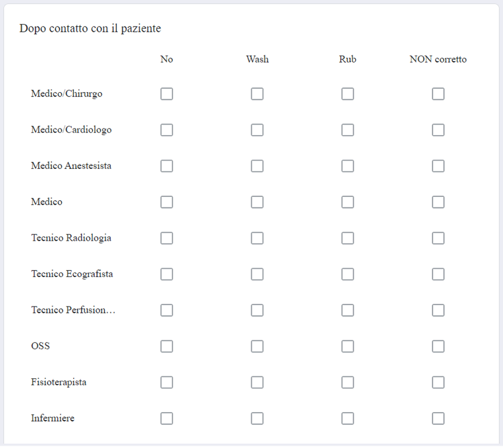
Task: Tick No for Medico Anestesista
Action: click(x=167, y=166)
